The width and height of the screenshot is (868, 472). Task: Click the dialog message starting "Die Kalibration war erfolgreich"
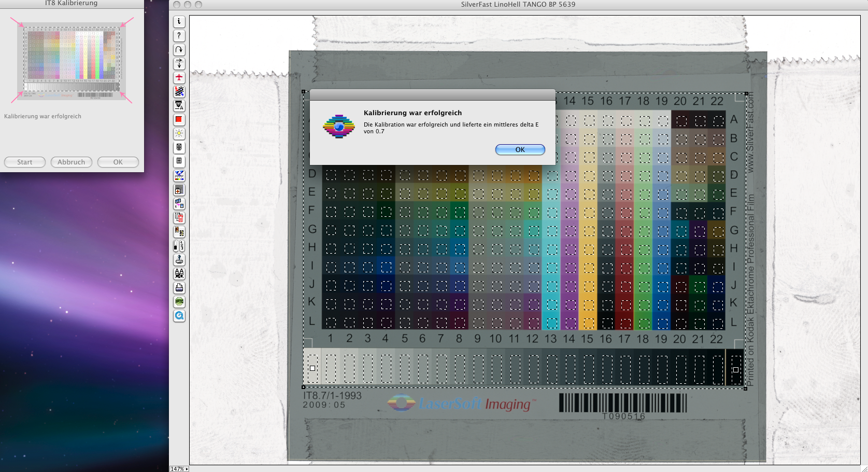point(451,128)
